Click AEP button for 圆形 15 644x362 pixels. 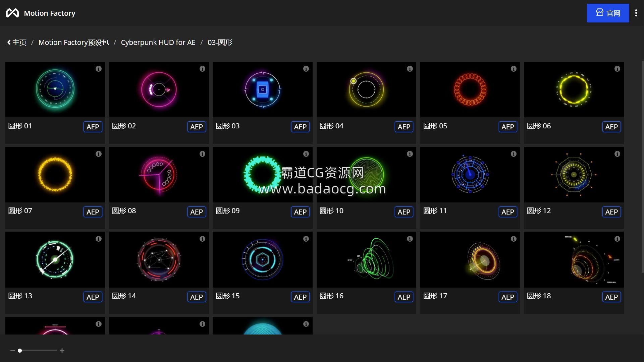300,297
